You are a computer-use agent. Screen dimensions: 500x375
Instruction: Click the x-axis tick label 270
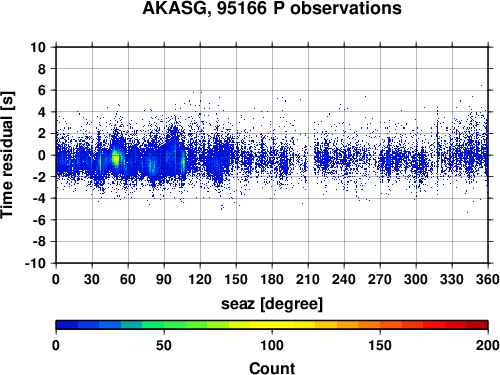380,279
